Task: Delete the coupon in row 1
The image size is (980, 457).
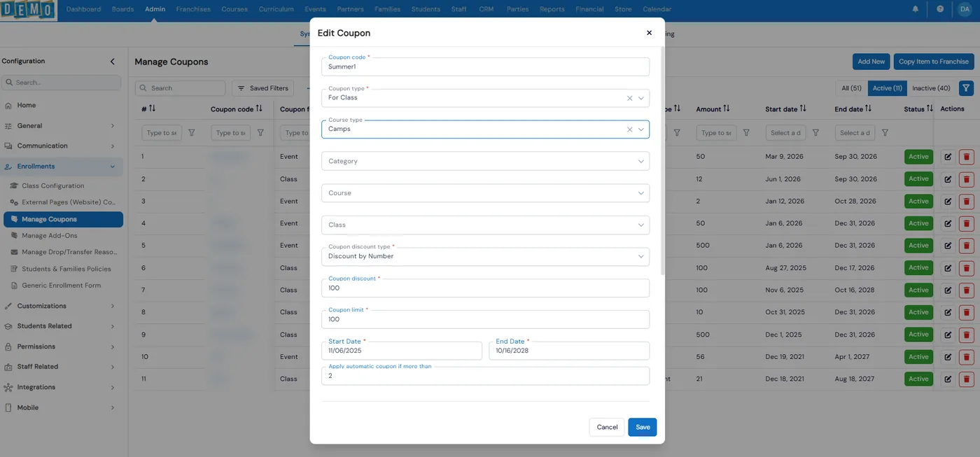Action: pyautogui.click(x=967, y=157)
